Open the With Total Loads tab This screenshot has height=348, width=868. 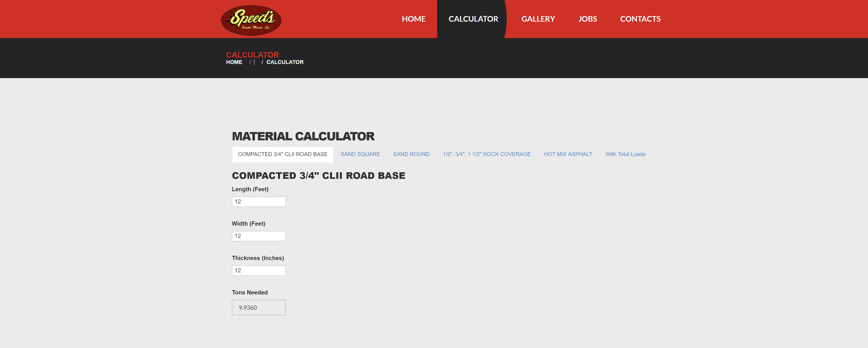(x=625, y=154)
